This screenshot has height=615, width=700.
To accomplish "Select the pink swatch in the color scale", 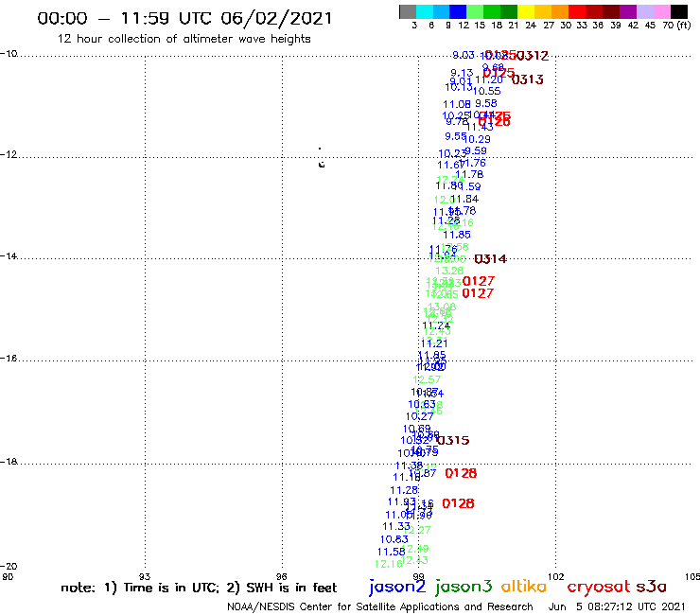I will (661, 11).
